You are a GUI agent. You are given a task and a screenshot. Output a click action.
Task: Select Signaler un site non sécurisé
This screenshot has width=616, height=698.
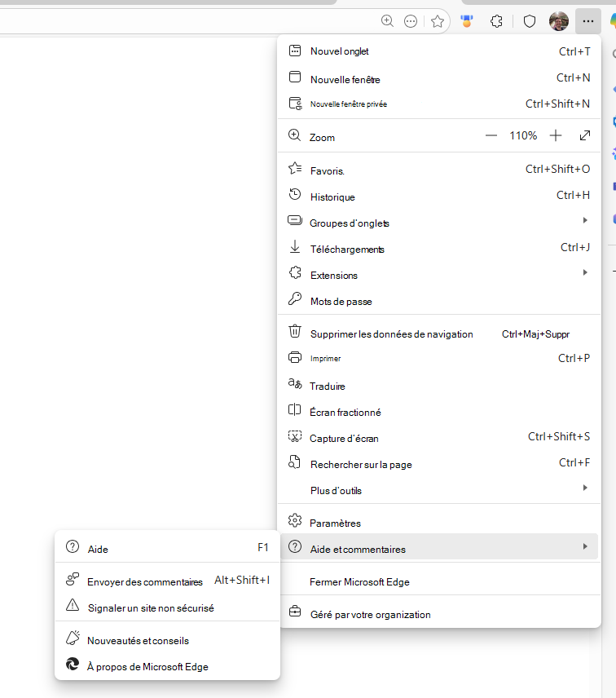tap(167, 607)
